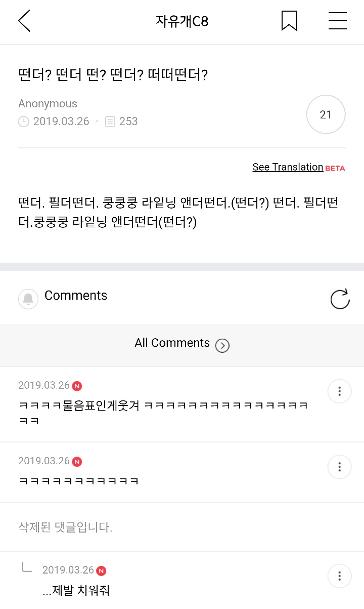
Task: Open more options for the 제발 치워줘 reply
Action: pyautogui.click(x=339, y=576)
